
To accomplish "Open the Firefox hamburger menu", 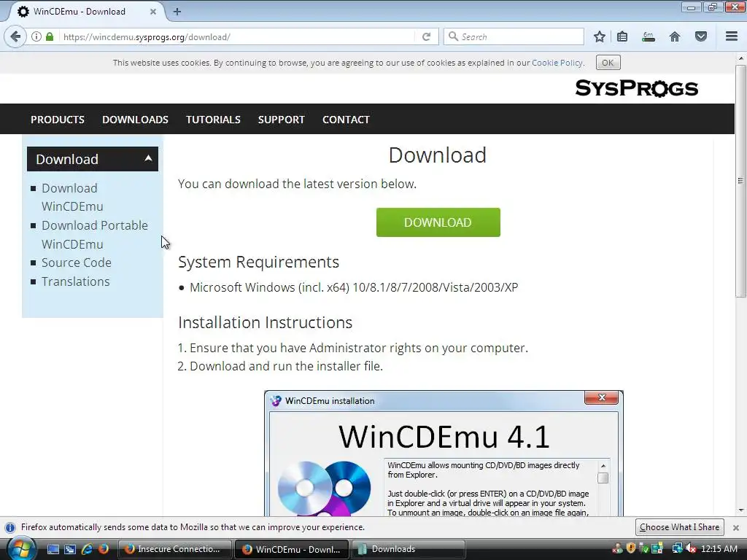I will pos(732,36).
